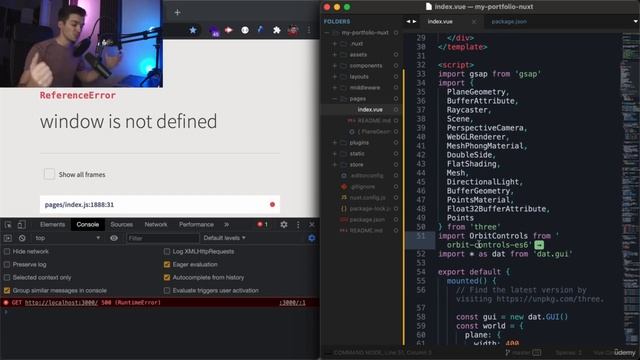Enable Preserve log checkbox
The height and width of the screenshot is (360, 640).
tap(7, 264)
